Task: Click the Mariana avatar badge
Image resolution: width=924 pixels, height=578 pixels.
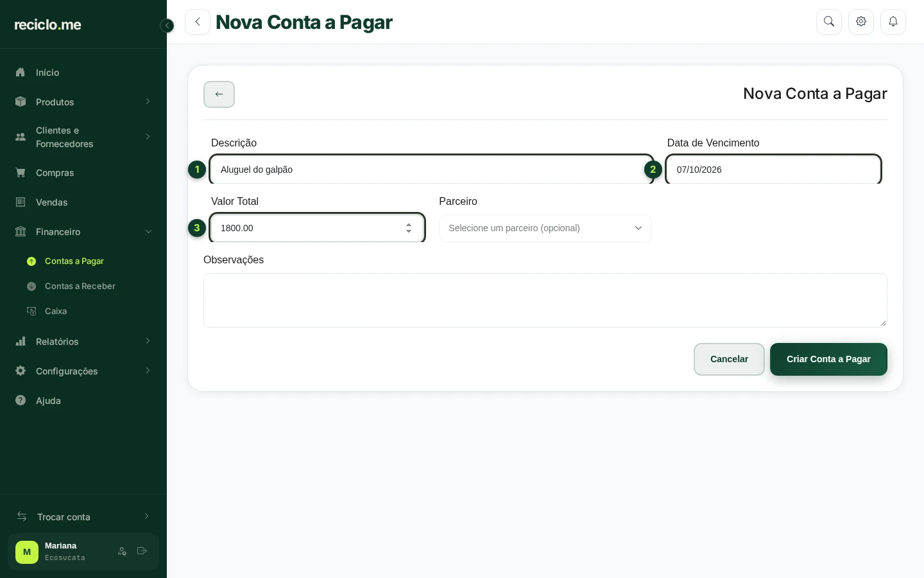Action: (x=27, y=552)
